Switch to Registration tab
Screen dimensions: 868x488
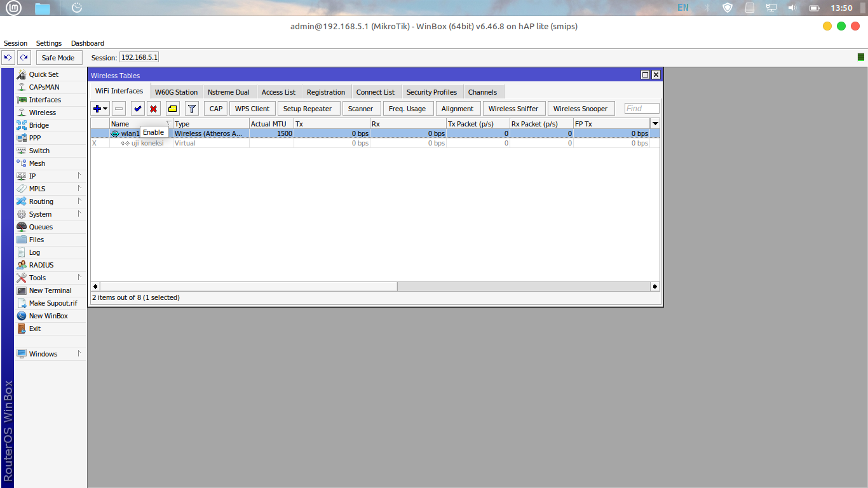point(326,92)
